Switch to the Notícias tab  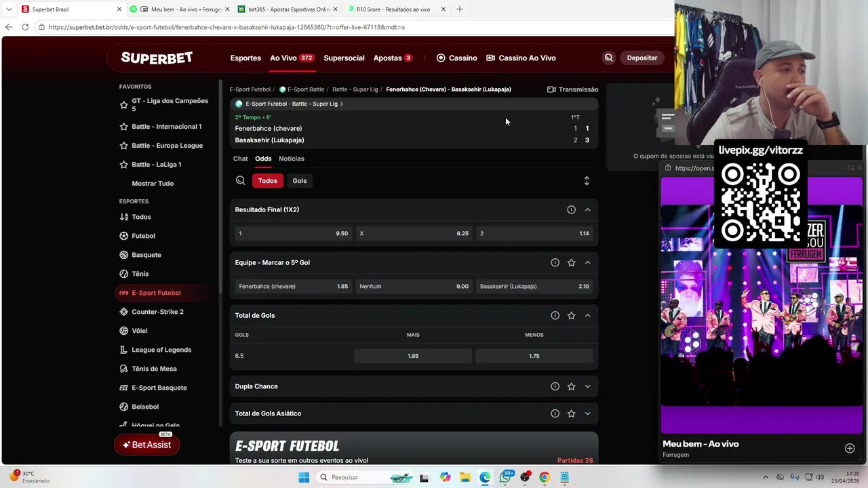[x=292, y=159]
